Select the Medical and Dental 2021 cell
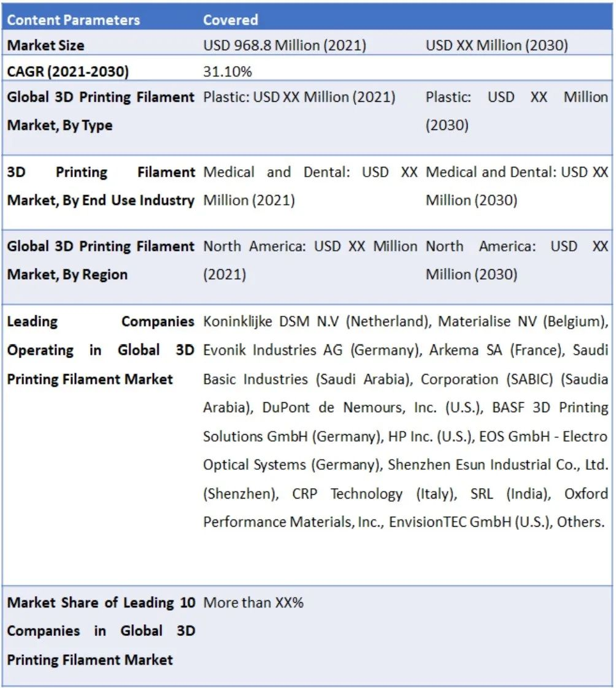This screenshot has width=616, height=688. click(x=310, y=186)
